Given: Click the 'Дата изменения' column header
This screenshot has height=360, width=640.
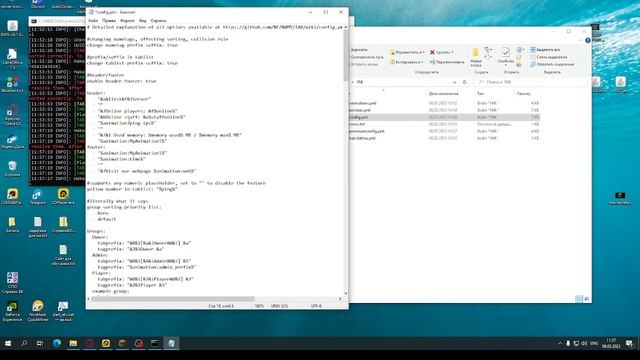Looking at the screenshot, I should pos(443,93).
